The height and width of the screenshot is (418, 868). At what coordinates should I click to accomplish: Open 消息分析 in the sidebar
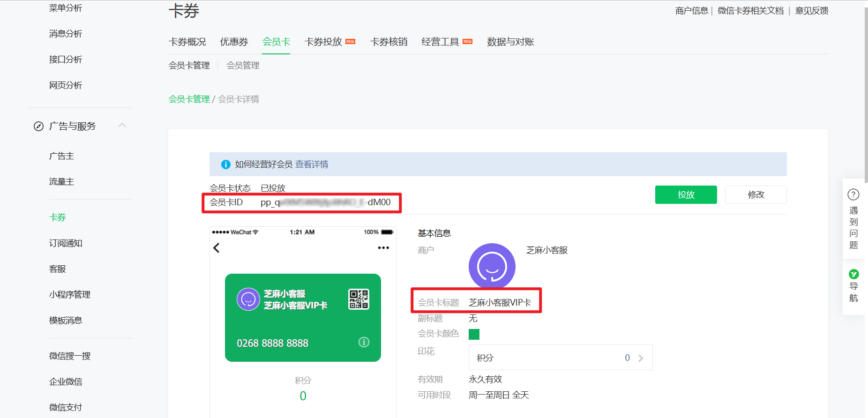pyautogui.click(x=66, y=34)
